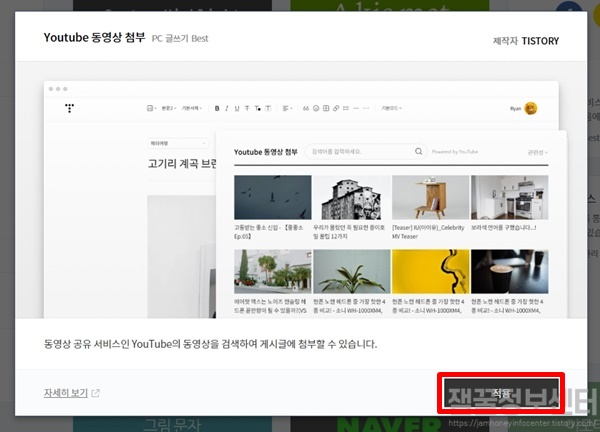The width and height of the screenshot is (600, 432).
Task: Select the black-and-white building video thumbnail
Action: tap(352, 197)
